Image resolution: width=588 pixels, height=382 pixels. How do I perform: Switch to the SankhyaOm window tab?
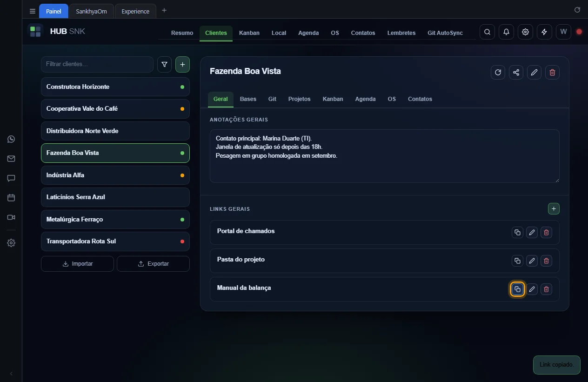click(91, 11)
